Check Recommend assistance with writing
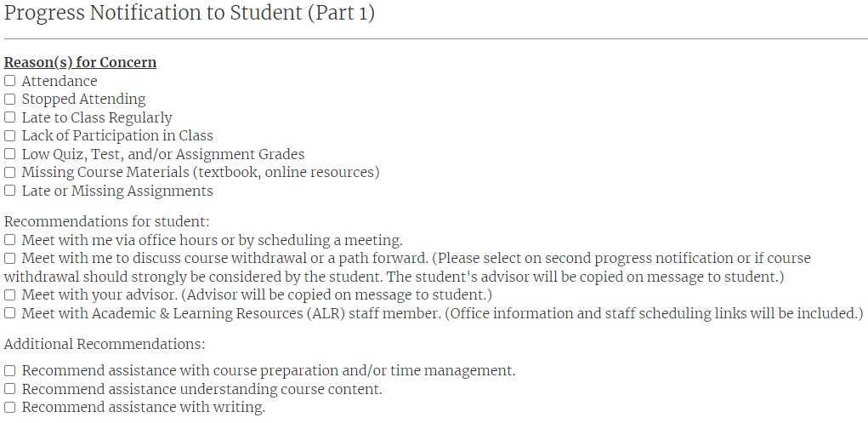Screen dimensions: 868x423 [10, 407]
